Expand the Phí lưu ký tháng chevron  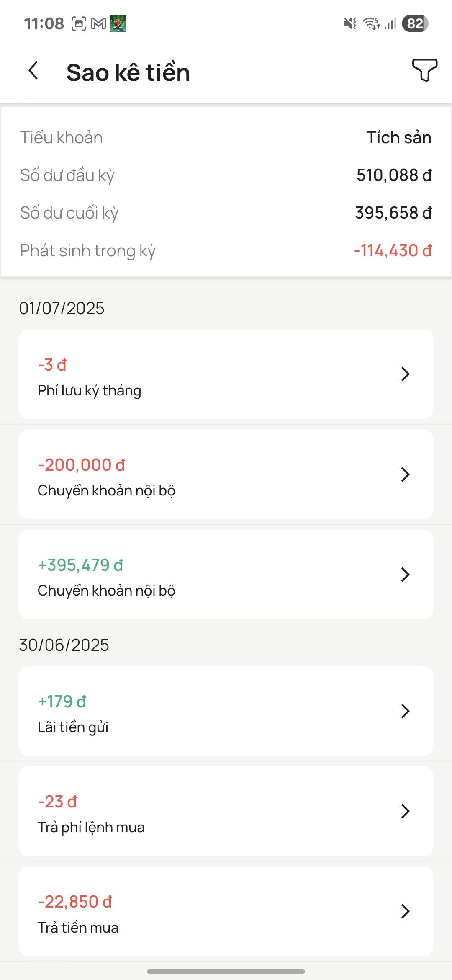coord(405,374)
